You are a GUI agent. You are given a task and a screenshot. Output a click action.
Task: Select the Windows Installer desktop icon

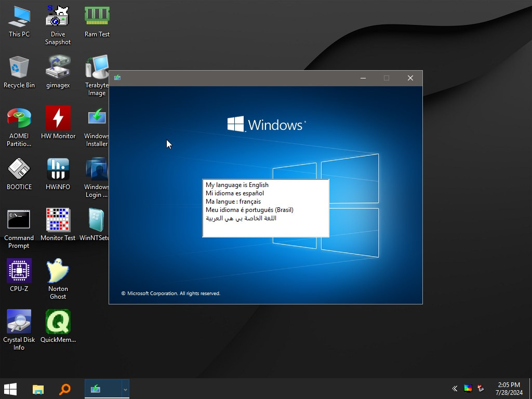click(x=97, y=127)
